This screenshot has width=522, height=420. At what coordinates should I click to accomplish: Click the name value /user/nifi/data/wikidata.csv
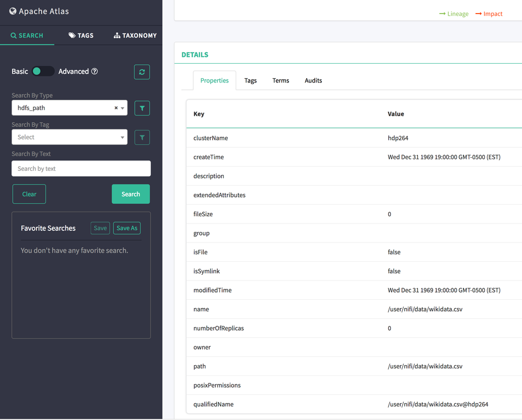click(x=425, y=309)
